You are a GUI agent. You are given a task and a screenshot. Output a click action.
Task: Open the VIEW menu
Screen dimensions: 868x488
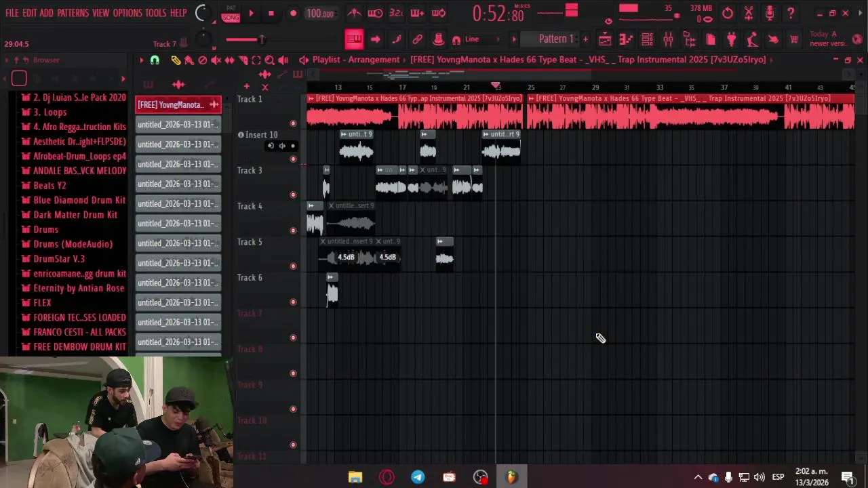pyautogui.click(x=100, y=13)
